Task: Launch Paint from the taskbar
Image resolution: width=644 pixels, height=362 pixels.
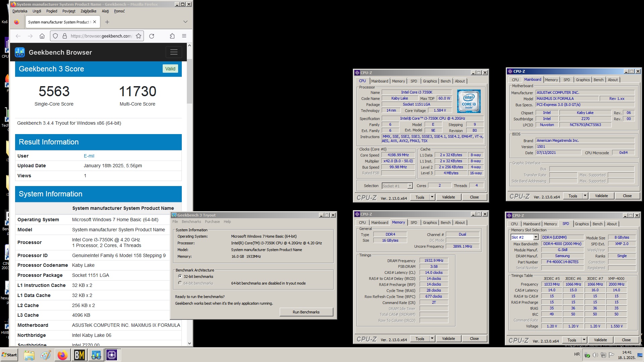Action: 46,355
